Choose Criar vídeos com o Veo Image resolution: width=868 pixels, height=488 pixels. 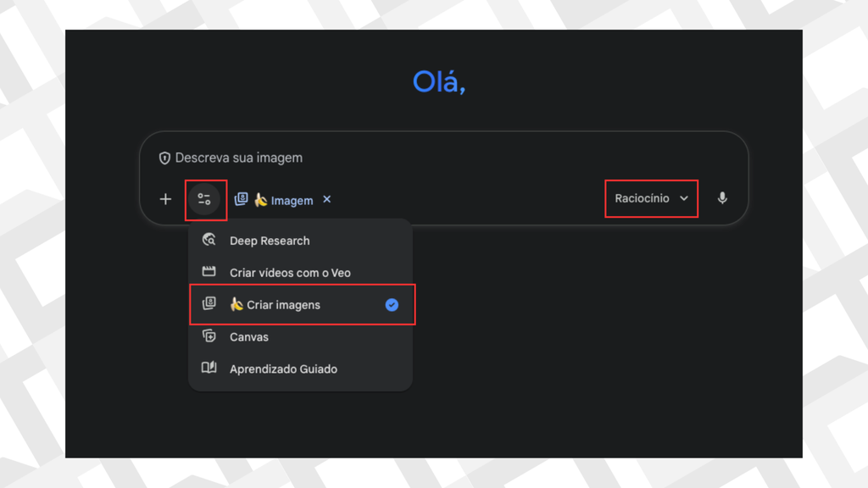click(x=290, y=273)
